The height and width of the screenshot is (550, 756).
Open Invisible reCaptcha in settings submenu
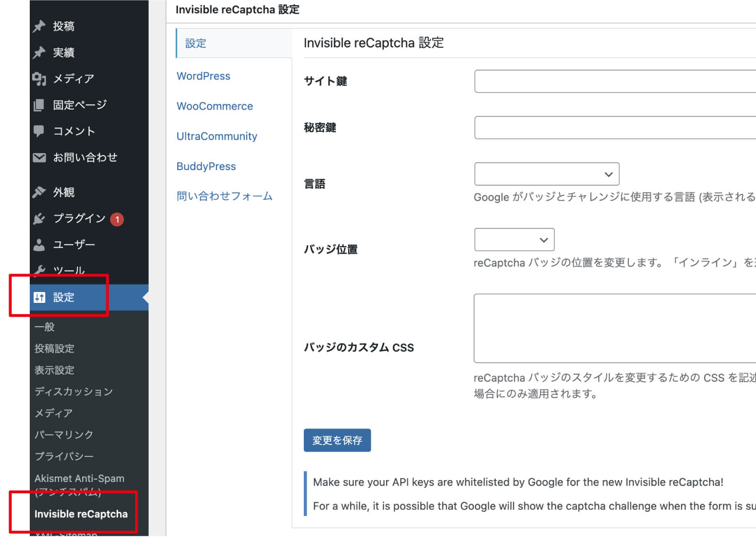81,514
